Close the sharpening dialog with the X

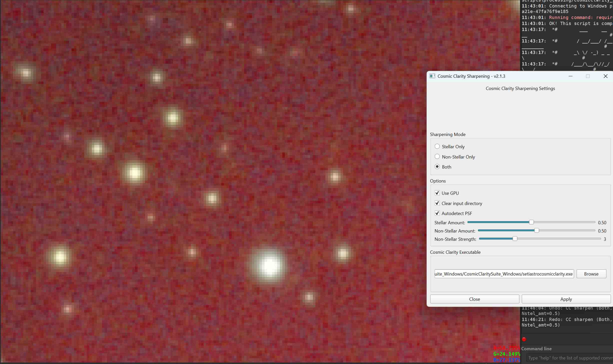point(605,76)
